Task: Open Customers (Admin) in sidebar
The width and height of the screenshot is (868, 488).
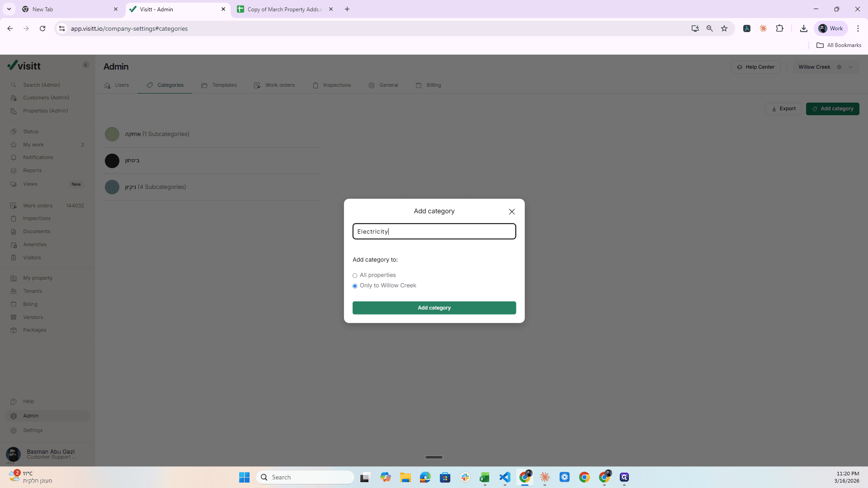Action: 46,98
